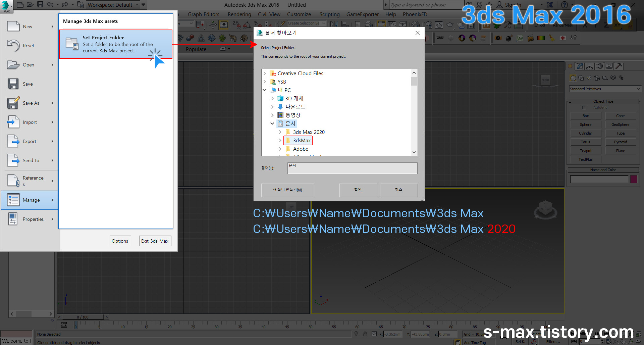Open the Workspace Default dropdown

pos(113,5)
